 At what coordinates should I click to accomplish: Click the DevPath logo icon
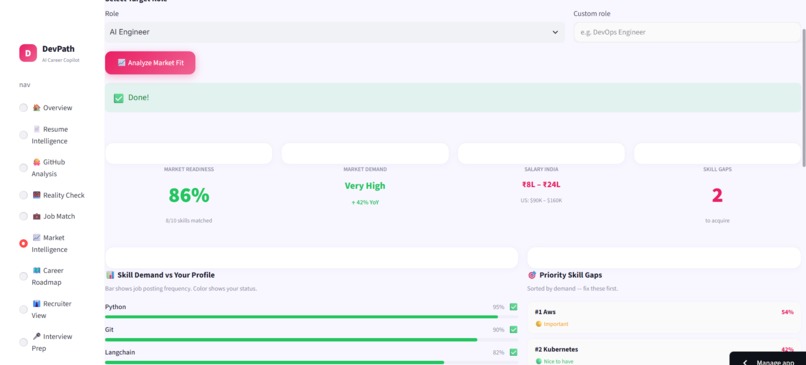coord(28,53)
